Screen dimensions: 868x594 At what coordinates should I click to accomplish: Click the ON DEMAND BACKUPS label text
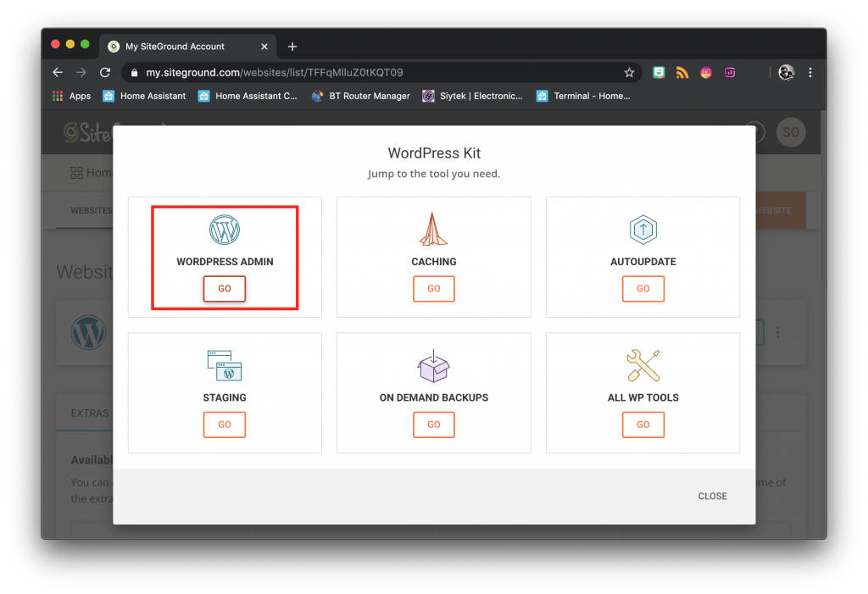point(433,397)
